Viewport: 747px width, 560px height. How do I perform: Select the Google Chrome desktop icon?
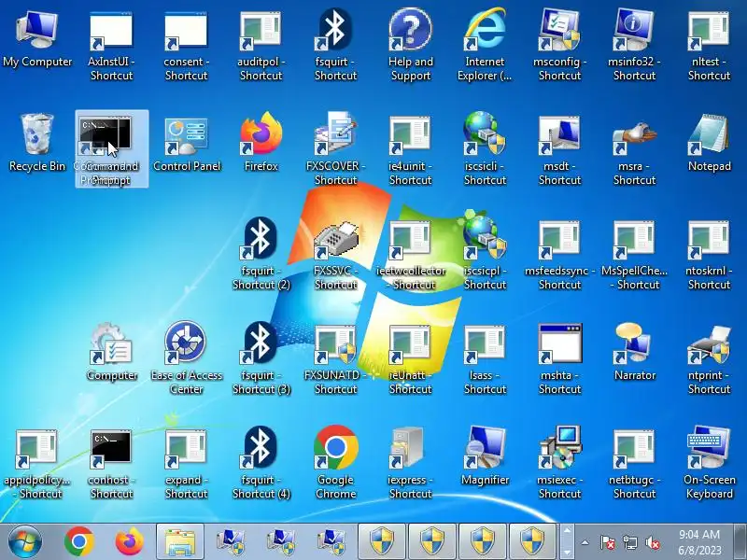336,462
